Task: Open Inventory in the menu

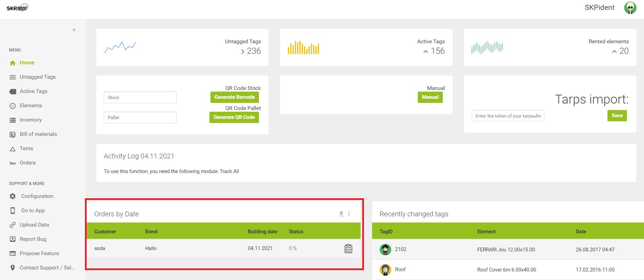Action: click(31, 120)
